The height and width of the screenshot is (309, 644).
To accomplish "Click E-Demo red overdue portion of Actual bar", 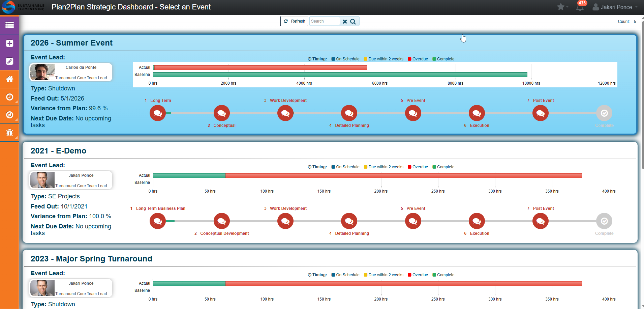I will (404, 175).
